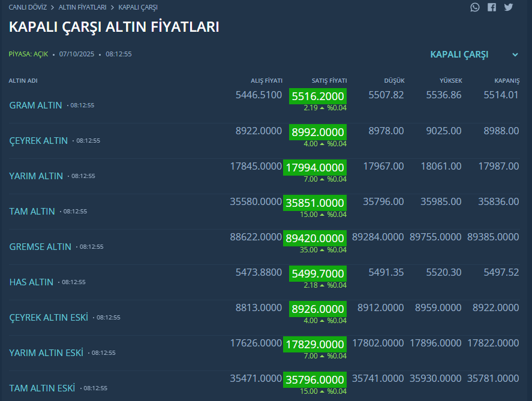The image size is (532, 401).
Task: View HAS ALTIN price details
Action: click(x=31, y=282)
